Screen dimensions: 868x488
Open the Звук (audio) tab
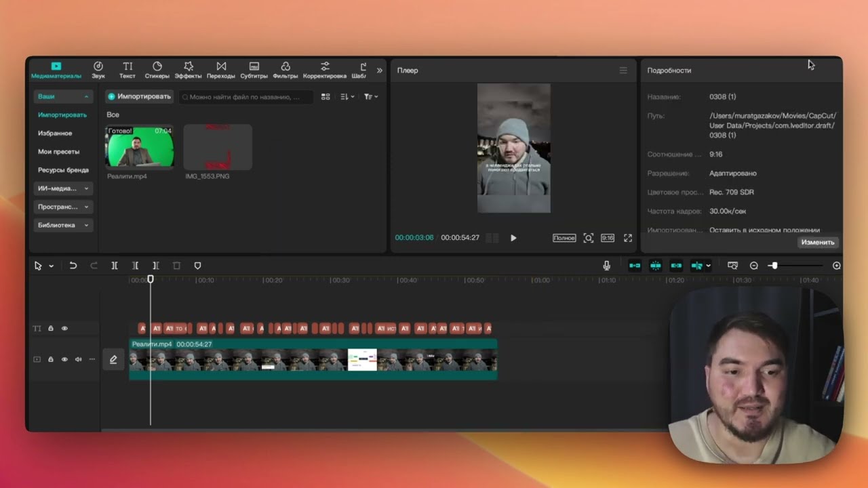click(98, 70)
